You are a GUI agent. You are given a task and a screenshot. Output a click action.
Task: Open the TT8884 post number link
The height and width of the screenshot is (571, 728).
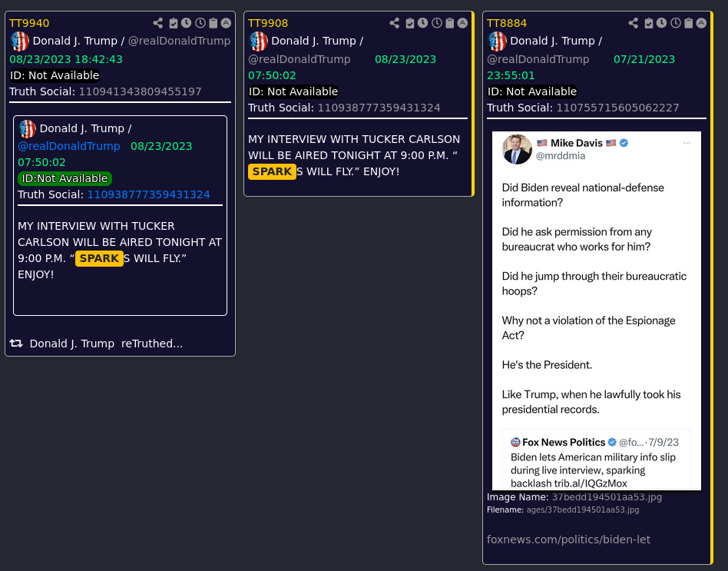click(x=507, y=23)
